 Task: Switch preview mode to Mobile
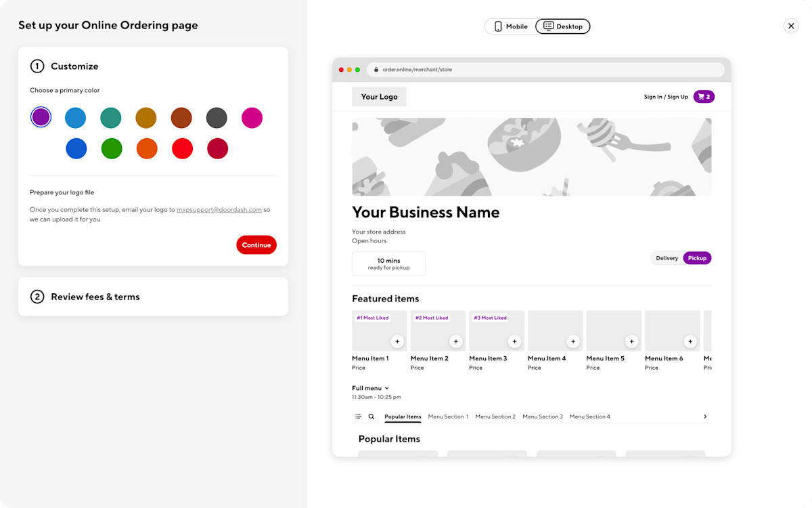[509, 26]
